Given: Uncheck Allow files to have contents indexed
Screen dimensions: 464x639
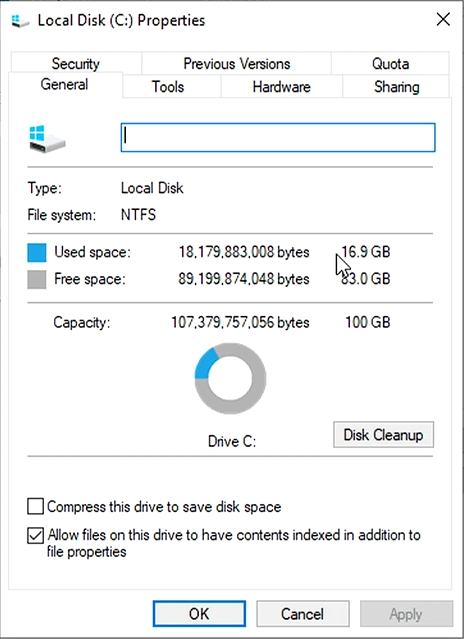Looking at the screenshot, I should (35, 535).
